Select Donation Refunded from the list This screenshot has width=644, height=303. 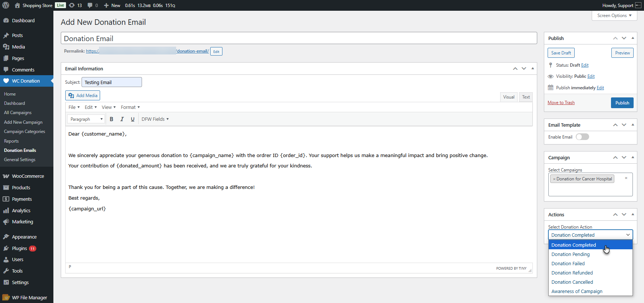[572, 273]
